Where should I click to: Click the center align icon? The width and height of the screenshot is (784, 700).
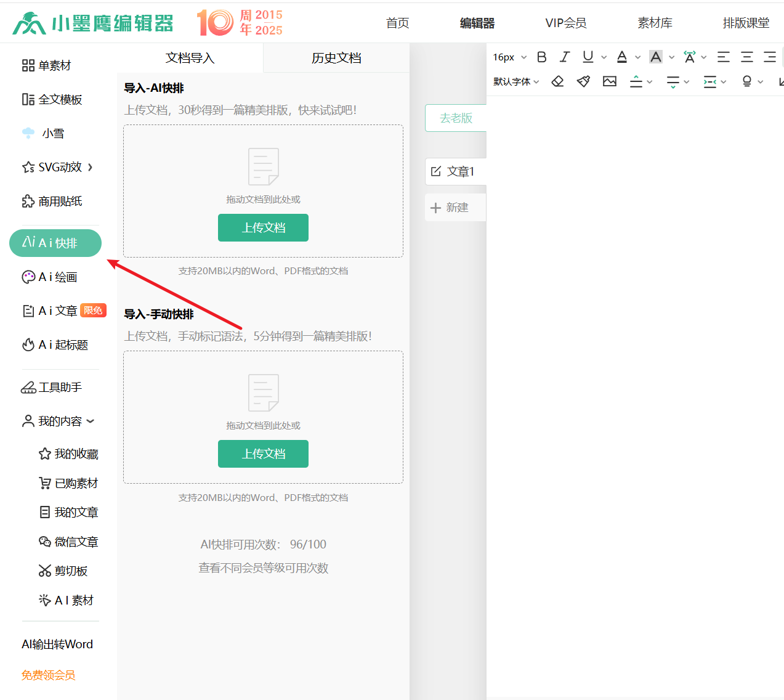(747, 57)
